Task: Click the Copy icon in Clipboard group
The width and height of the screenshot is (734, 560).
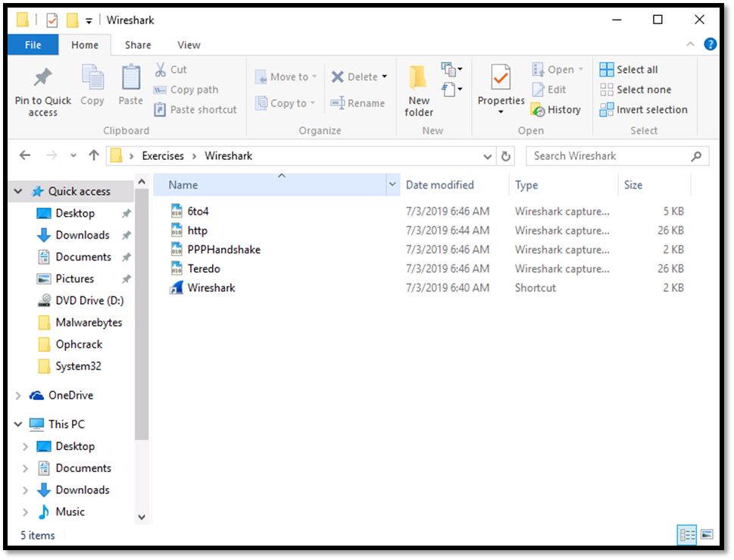Action: coord(92,78)
